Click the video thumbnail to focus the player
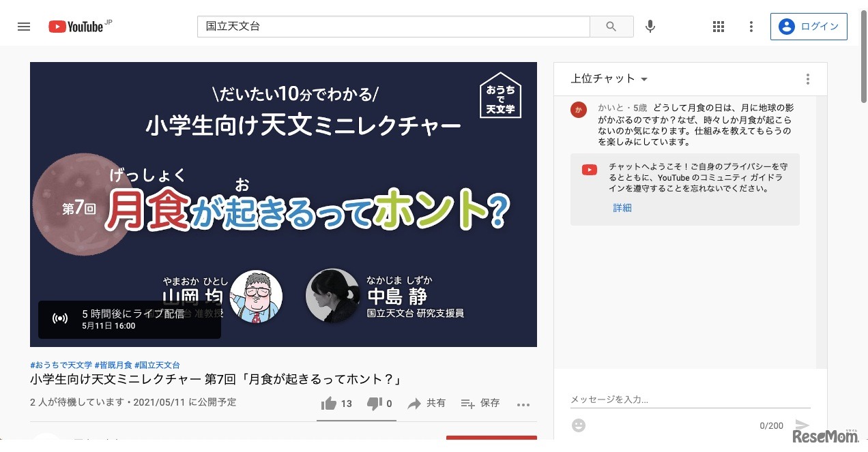The width and height of the screenshot is (868, 452). (x=283, y=203)
